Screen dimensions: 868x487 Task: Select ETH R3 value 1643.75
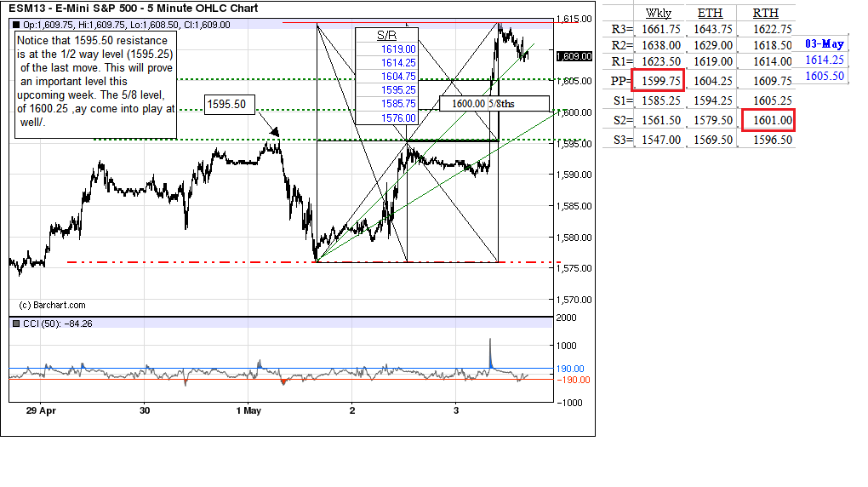click(713, 29)
